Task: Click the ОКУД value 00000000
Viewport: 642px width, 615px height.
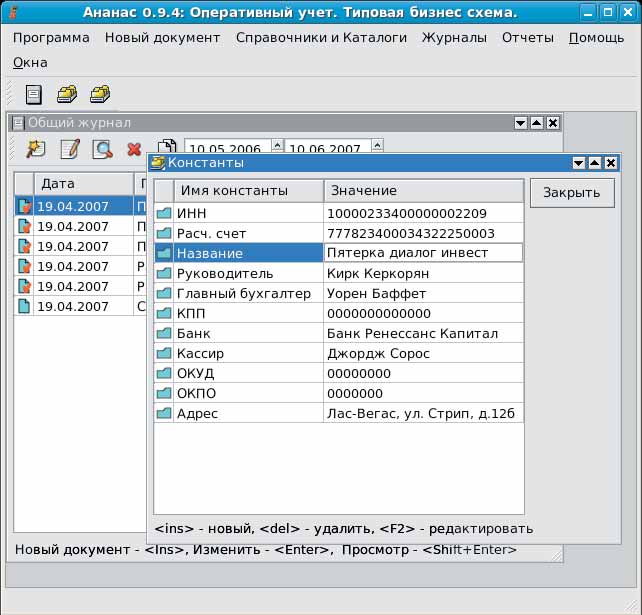Action: 359,373
